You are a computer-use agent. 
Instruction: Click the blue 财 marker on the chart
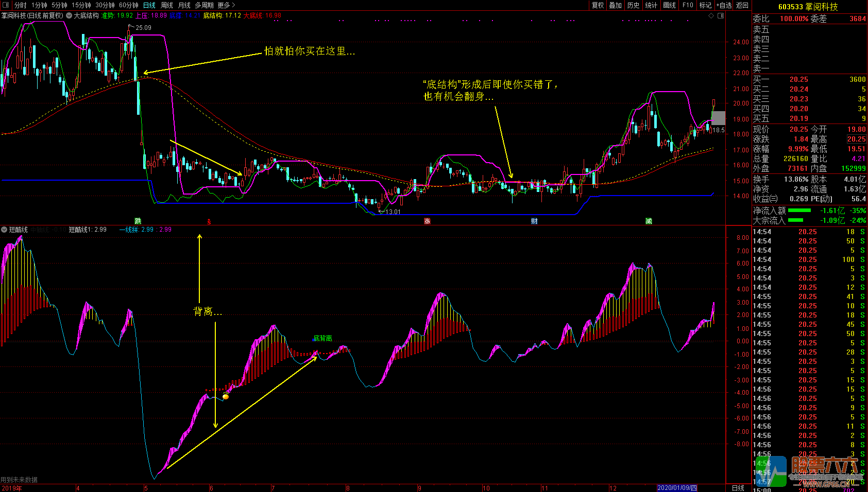point(535,221)
